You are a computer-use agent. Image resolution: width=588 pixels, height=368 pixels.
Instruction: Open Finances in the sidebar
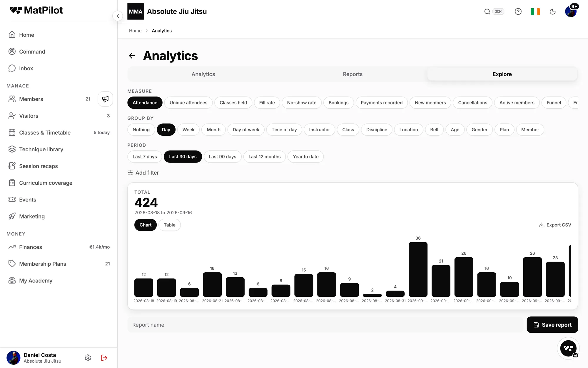pos(59,247)
